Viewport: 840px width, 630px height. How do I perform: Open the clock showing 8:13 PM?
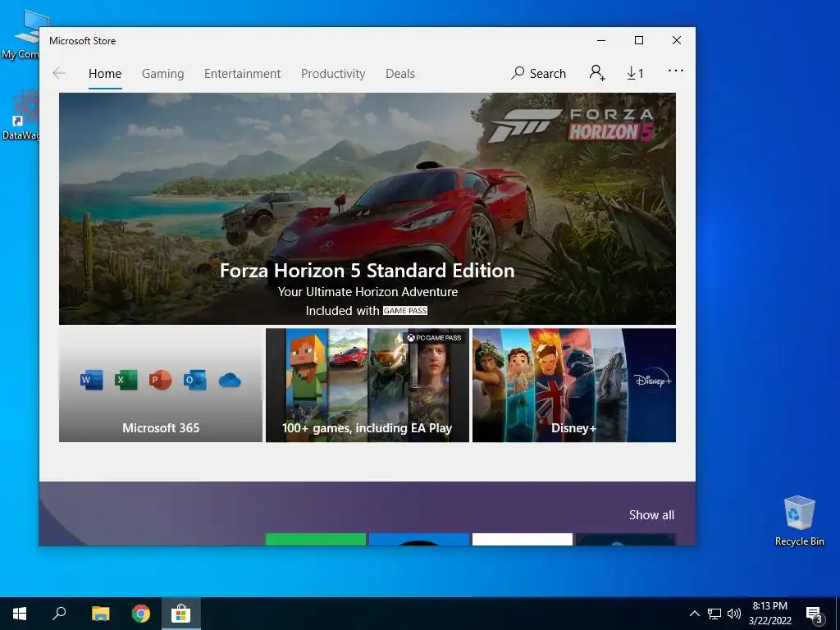click(769, 614)
